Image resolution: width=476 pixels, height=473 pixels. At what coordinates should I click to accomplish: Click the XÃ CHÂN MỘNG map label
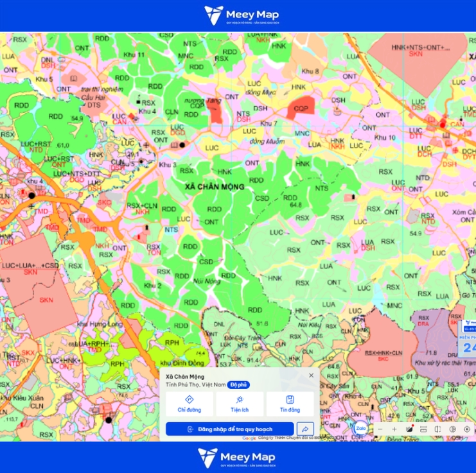pos(215,187)
